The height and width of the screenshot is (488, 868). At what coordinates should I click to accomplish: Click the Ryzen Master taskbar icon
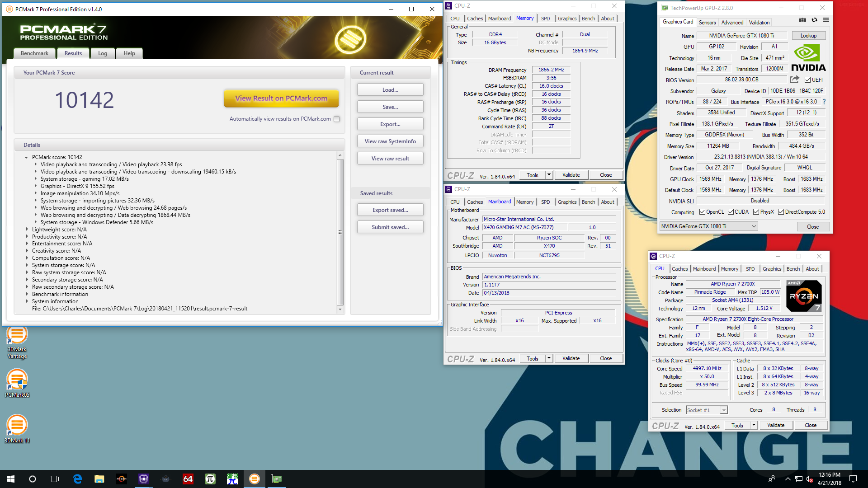(x=122, y=479)
